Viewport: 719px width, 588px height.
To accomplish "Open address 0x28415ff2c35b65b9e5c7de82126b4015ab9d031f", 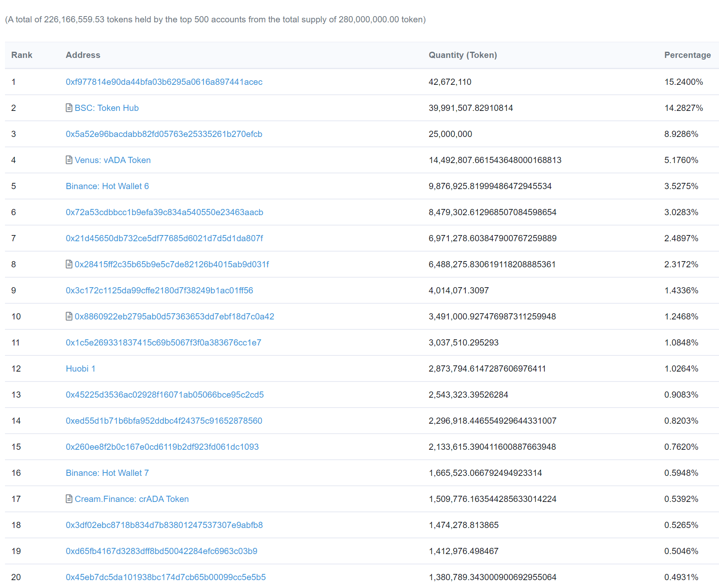I will click(172, 264).
